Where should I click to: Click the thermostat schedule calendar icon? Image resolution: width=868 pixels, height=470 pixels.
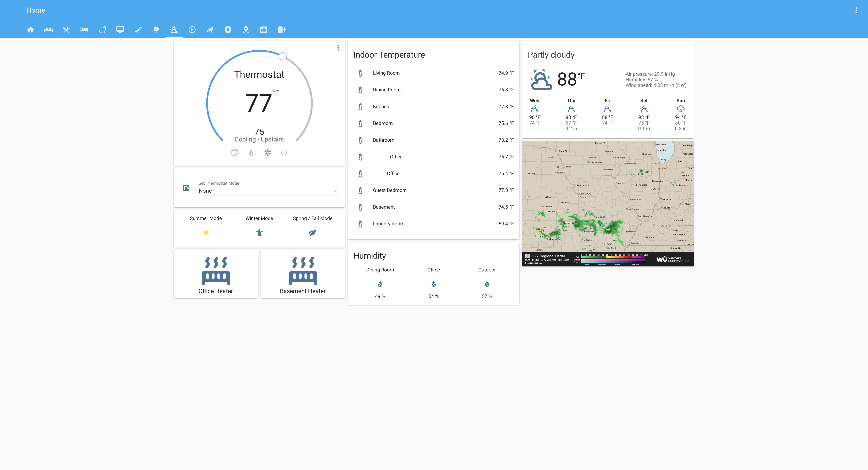click(234, 153)
